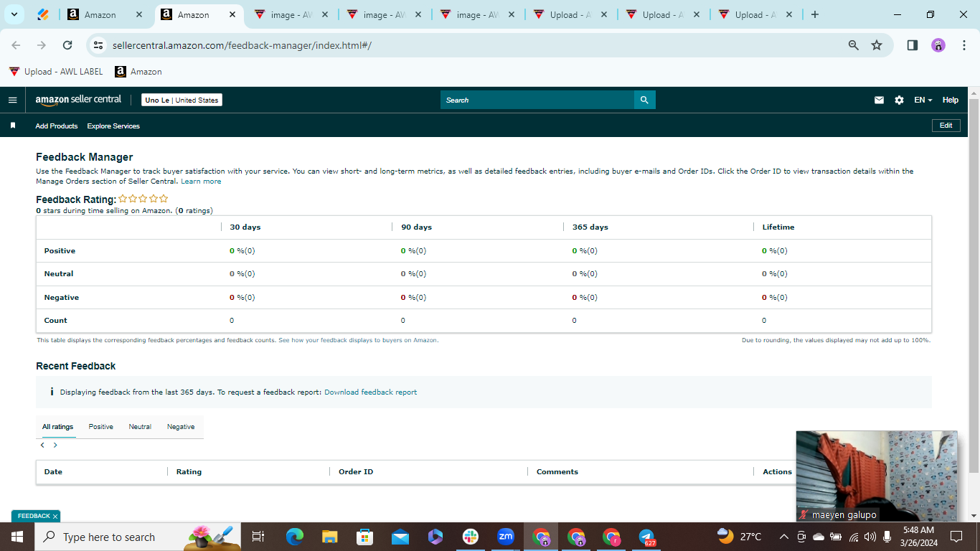
Task: Open the FEEDBACK widget button
Action: pyautogui.click(x=34, y=517)
